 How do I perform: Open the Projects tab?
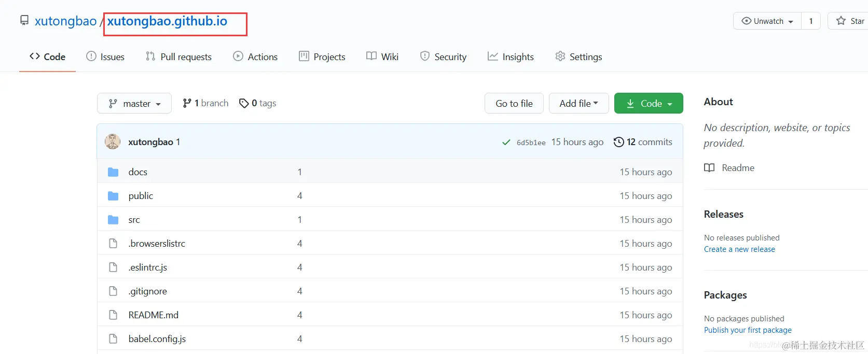(x=322, y=56)
